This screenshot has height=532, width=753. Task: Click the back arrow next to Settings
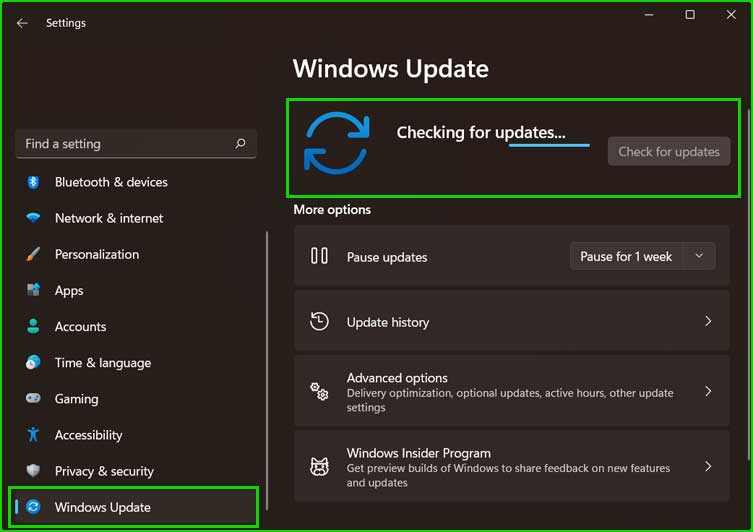[22, 23]
